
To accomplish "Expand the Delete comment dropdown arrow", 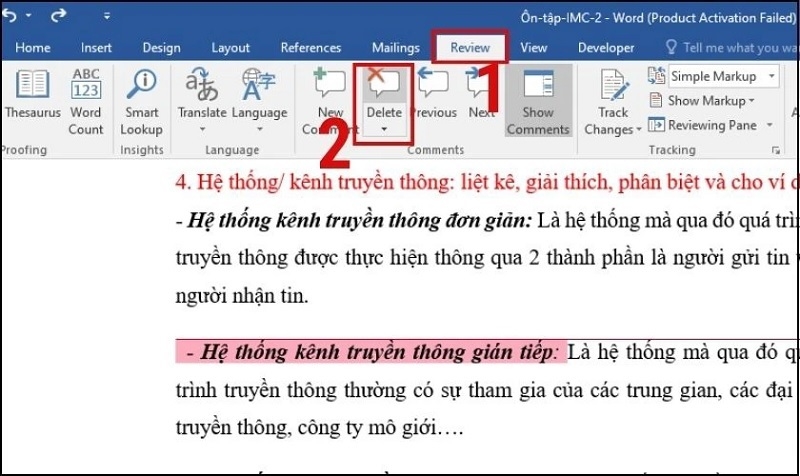I will pyautogui.click(x=384, y=130).
